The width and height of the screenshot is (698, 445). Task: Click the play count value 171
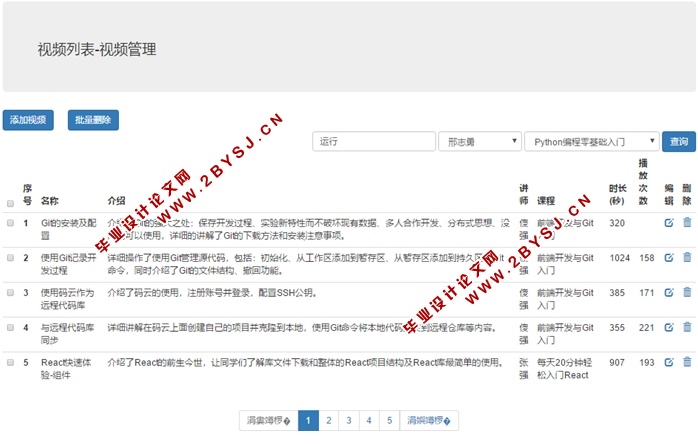click(x=647, y=292)
